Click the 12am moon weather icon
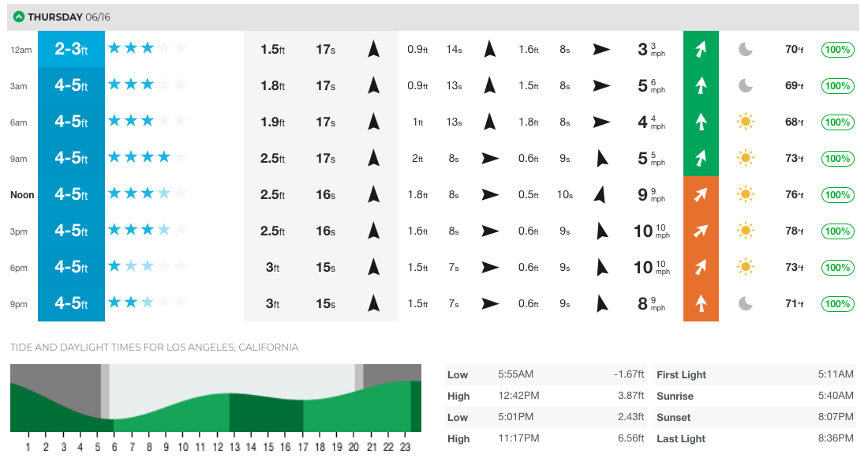The width and height of the screenshot is (868, 466). [745, 49]
